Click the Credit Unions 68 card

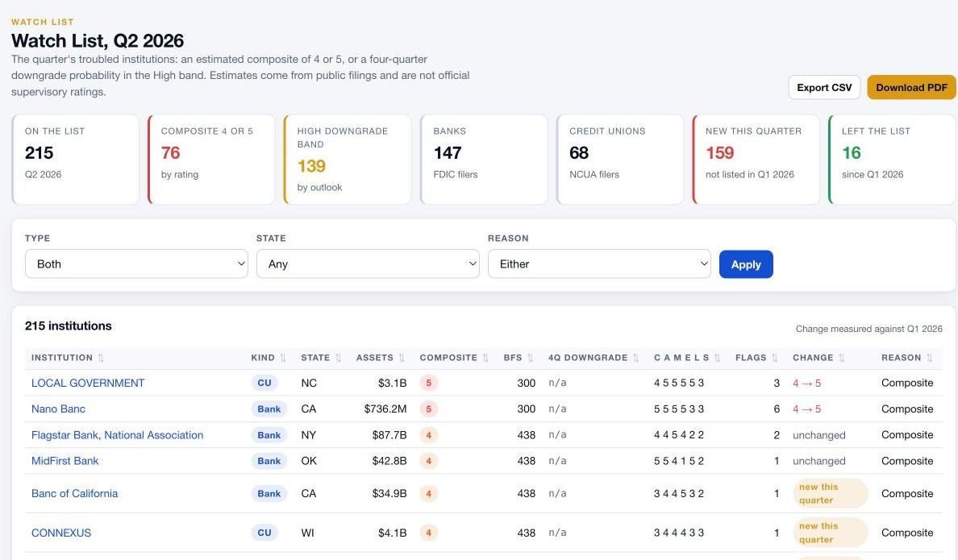tap(620, 160)
